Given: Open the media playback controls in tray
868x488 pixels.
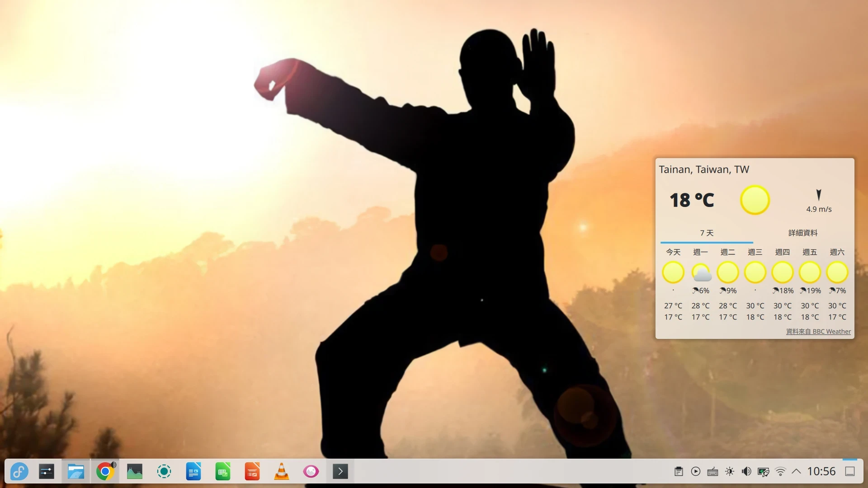Looking at the screenshot, I should pyautogui.click(x=696, y=471).
